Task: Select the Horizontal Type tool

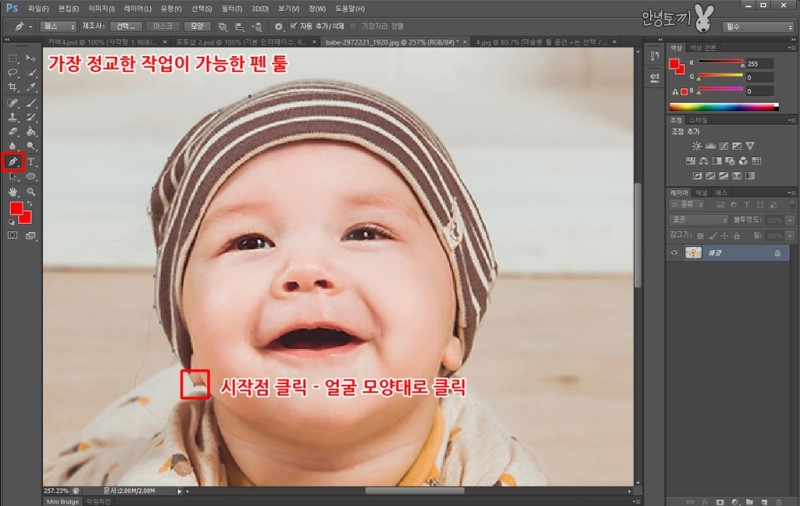Action: pos(31,161)
